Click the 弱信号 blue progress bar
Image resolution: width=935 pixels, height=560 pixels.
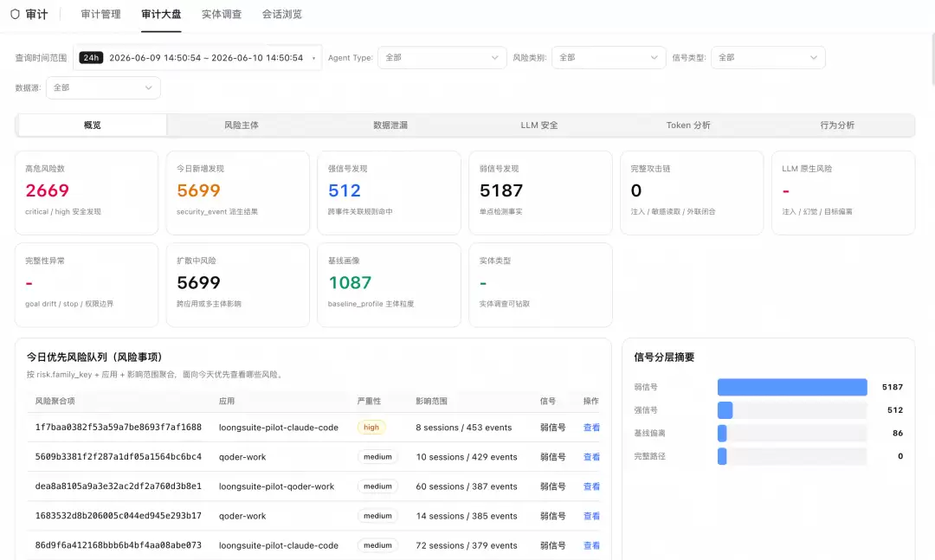(792, 387)
